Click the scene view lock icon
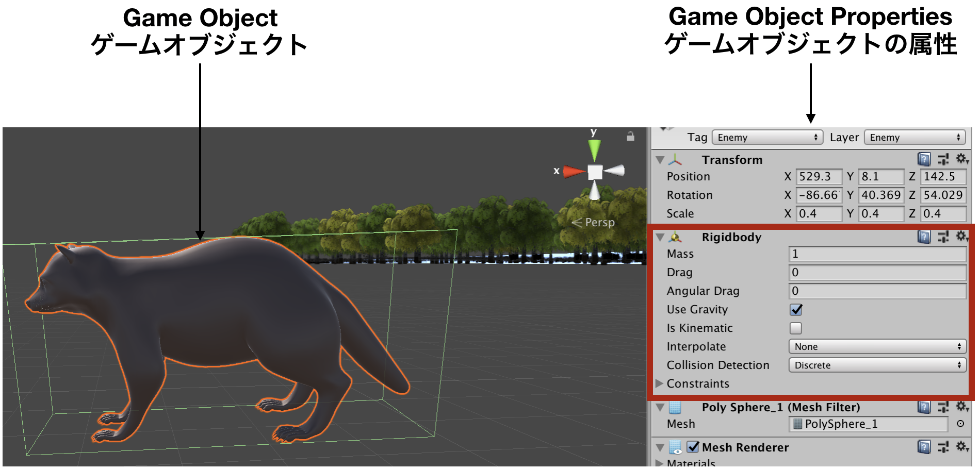The width and height of the screenshot is (980, 469). [630, 136]
